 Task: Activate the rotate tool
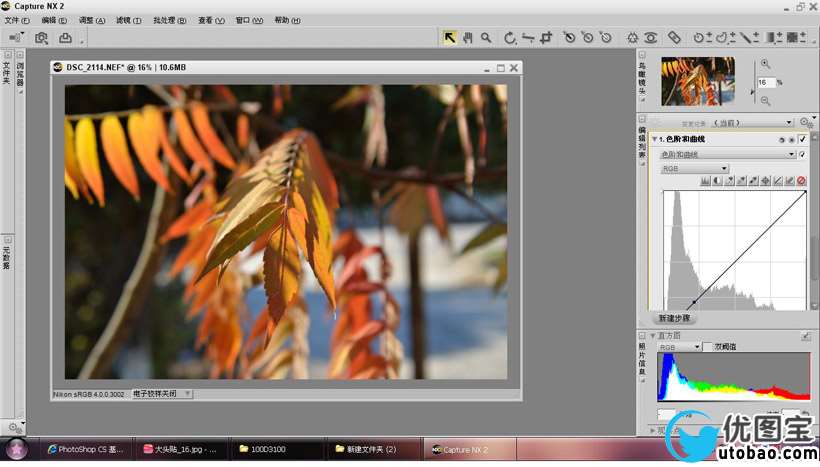(x=510, y=38)
